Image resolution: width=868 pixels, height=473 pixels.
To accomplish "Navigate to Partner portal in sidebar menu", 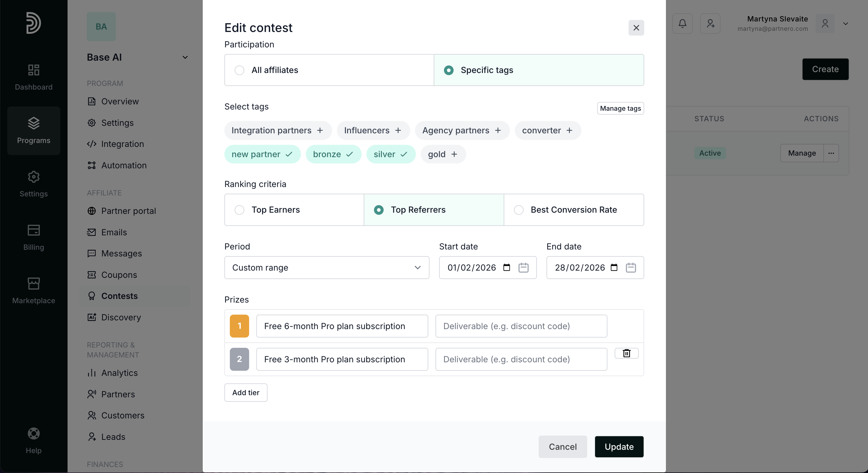I will pos(128,211).
